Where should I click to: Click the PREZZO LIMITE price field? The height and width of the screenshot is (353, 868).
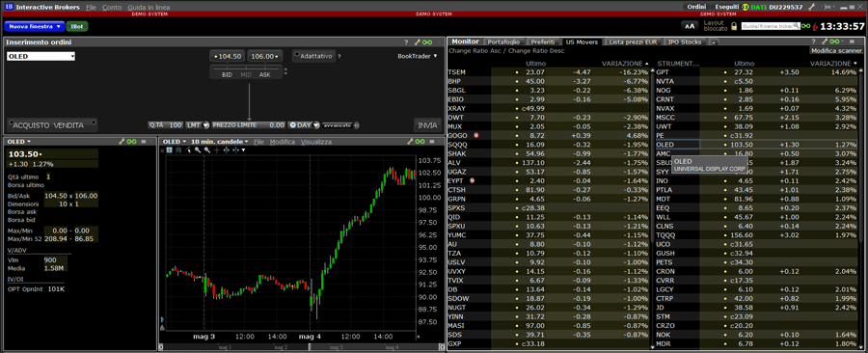pos(249,125)
